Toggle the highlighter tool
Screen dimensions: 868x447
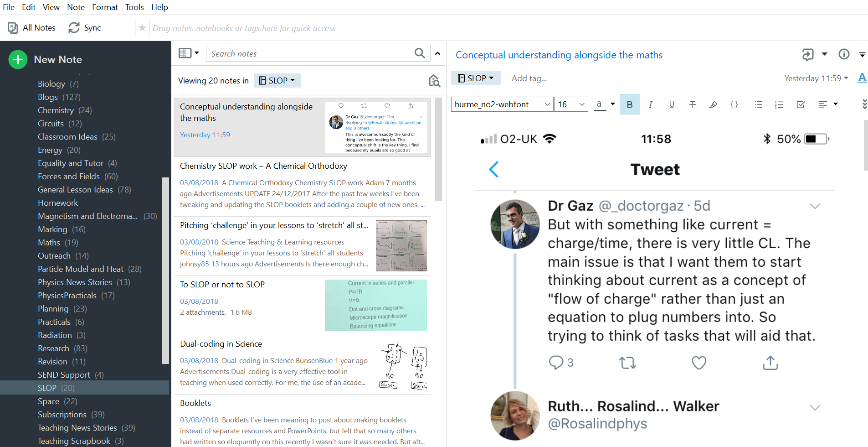(713, 104)
